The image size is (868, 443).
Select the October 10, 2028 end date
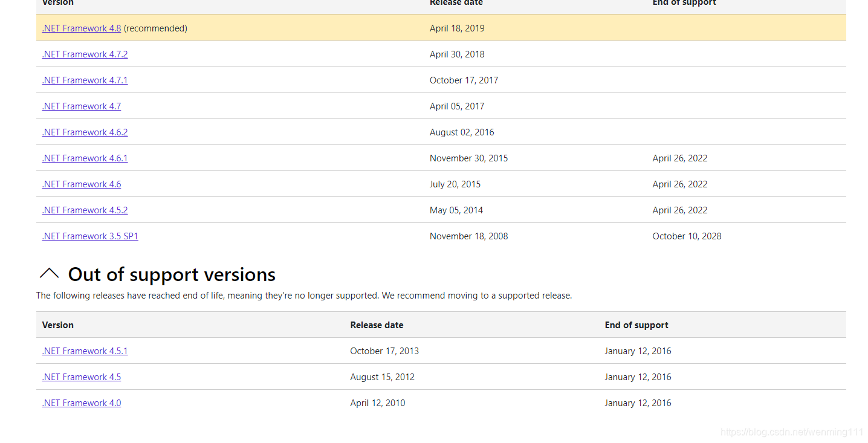[687, 236]
